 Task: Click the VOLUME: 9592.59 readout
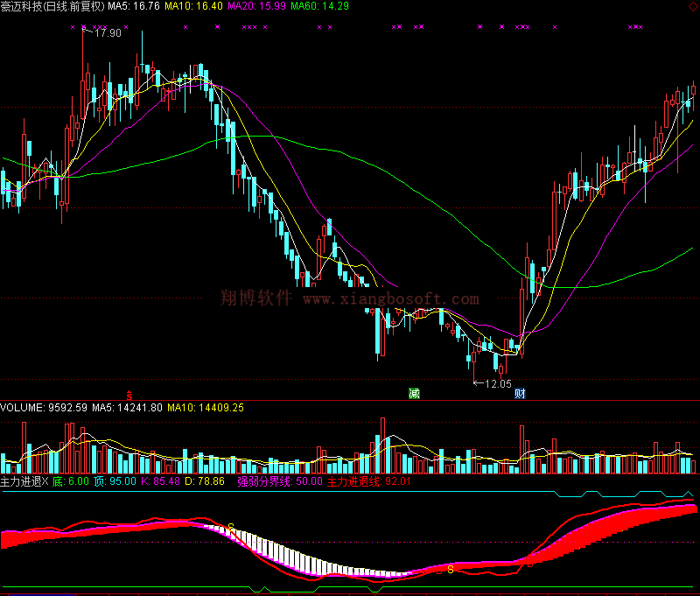coord(44,408)
